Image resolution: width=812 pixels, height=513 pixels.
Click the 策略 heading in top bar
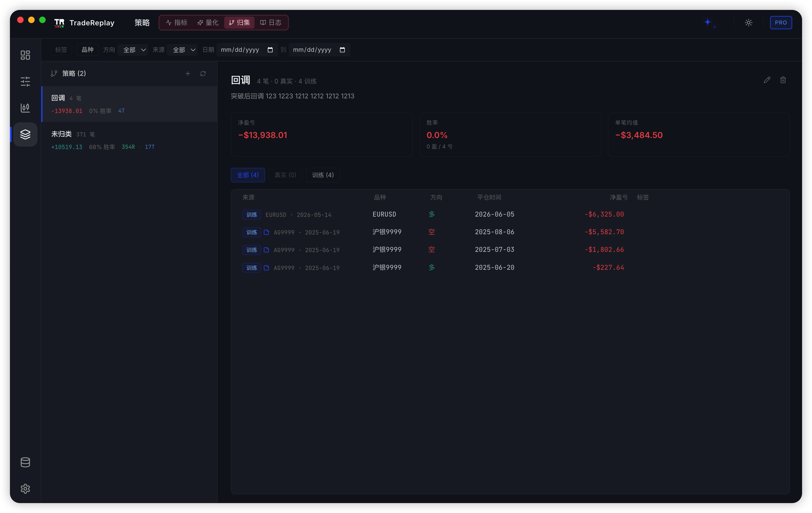(x=142, y=23)
